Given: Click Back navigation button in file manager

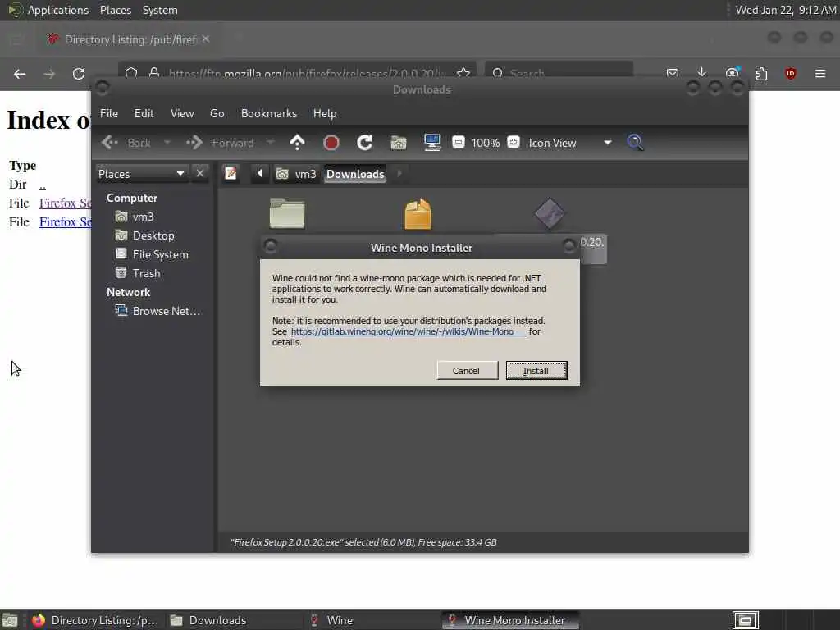Looking at the screenshot, I should (x=126, y=143).
